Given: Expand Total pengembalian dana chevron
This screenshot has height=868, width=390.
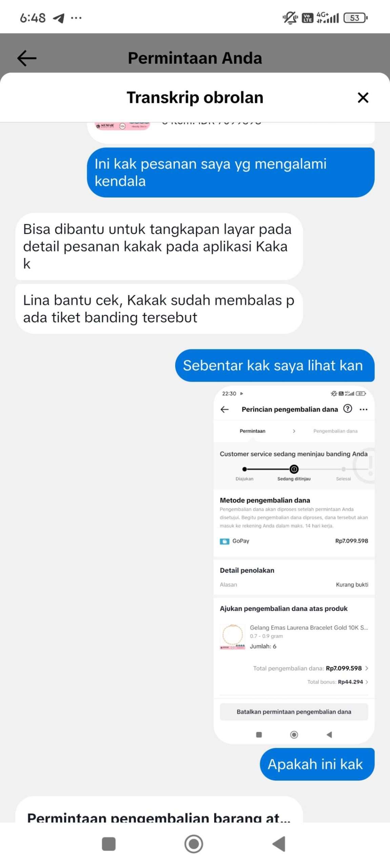Looking at the screenshot, I should [x=367, y=668].
